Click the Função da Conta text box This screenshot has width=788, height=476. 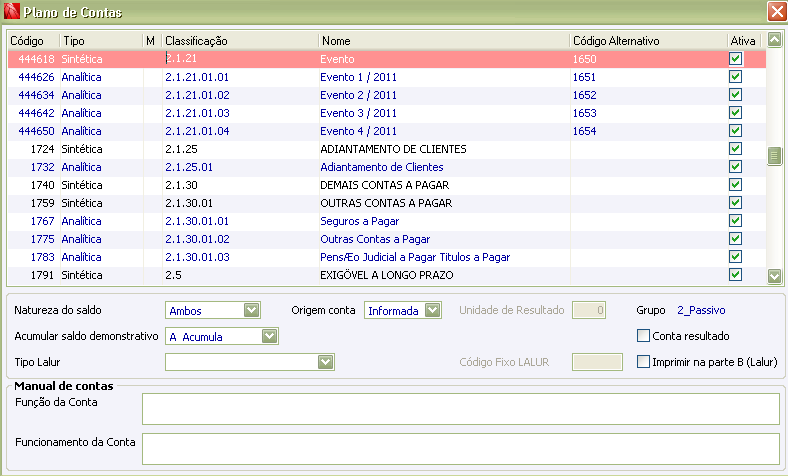coord(461,409)
